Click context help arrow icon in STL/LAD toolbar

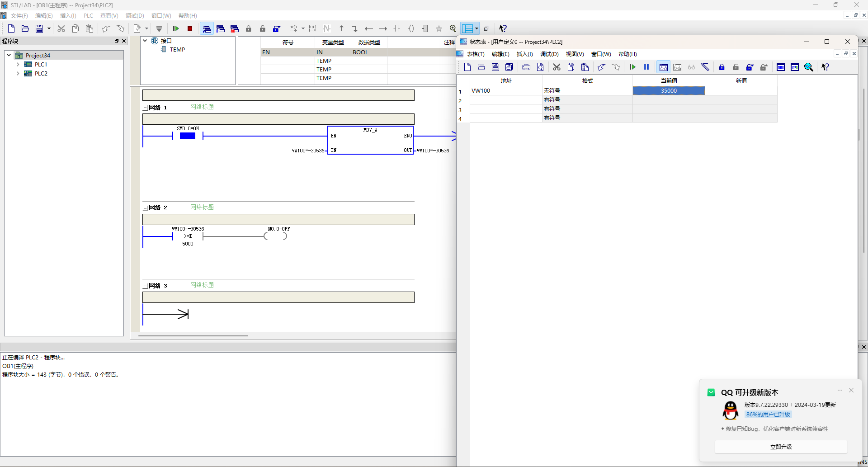(x=503, y=28)
